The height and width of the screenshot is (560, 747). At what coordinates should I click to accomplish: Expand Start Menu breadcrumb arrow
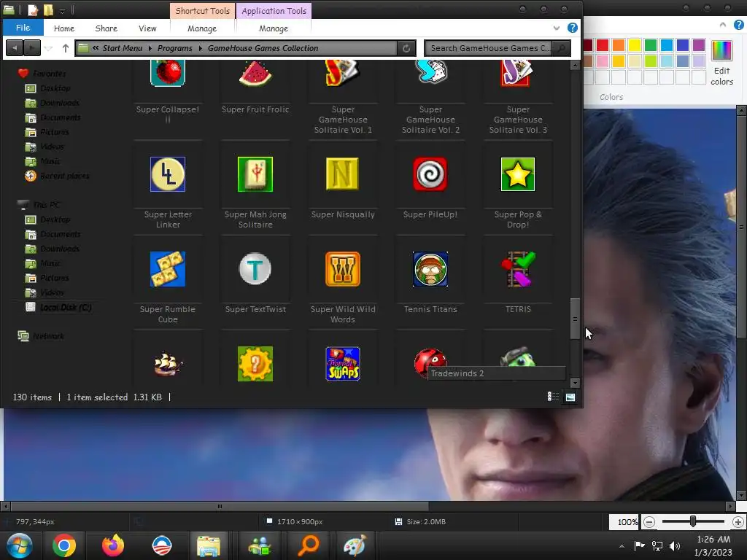[150, 48]
